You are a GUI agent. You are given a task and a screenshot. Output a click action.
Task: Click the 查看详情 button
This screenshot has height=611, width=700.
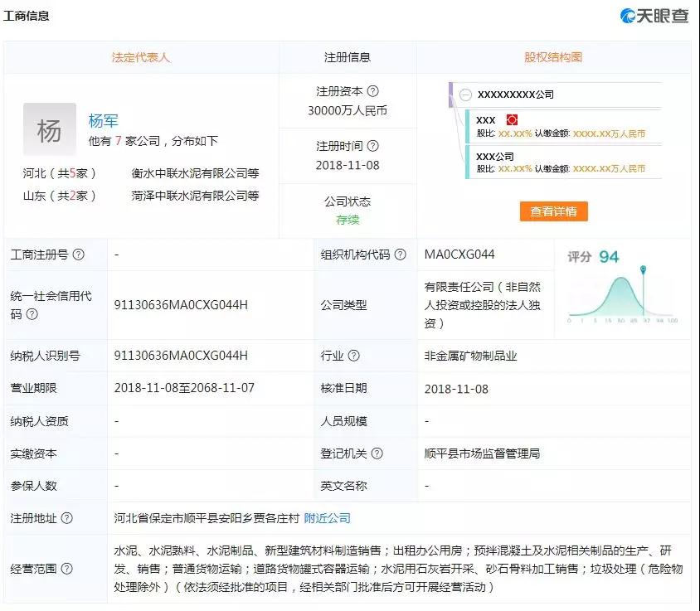pyautogui.click(x=553, y=211)
